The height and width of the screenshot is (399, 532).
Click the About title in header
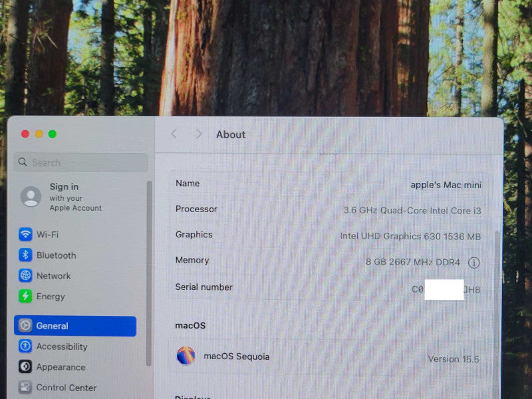click(231, 134)
